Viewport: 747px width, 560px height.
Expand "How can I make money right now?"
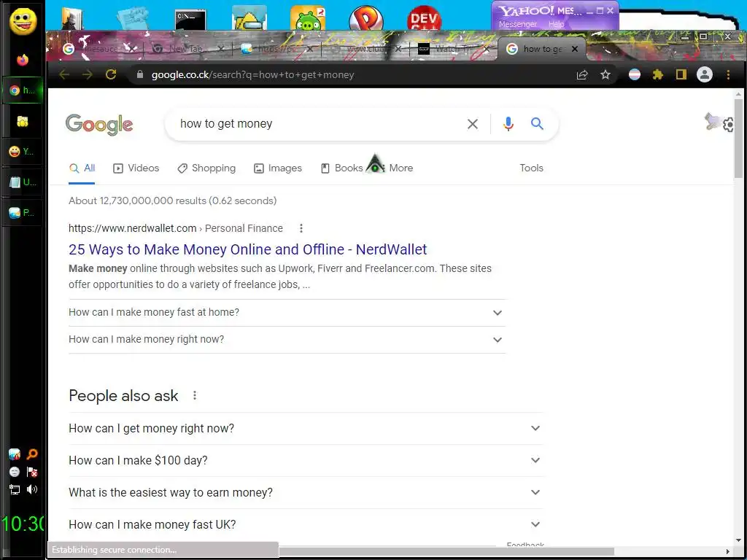click(x=287, y=340)
